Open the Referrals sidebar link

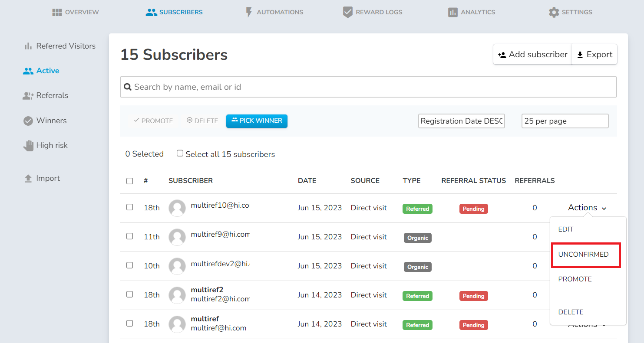(x=46, y=96)
